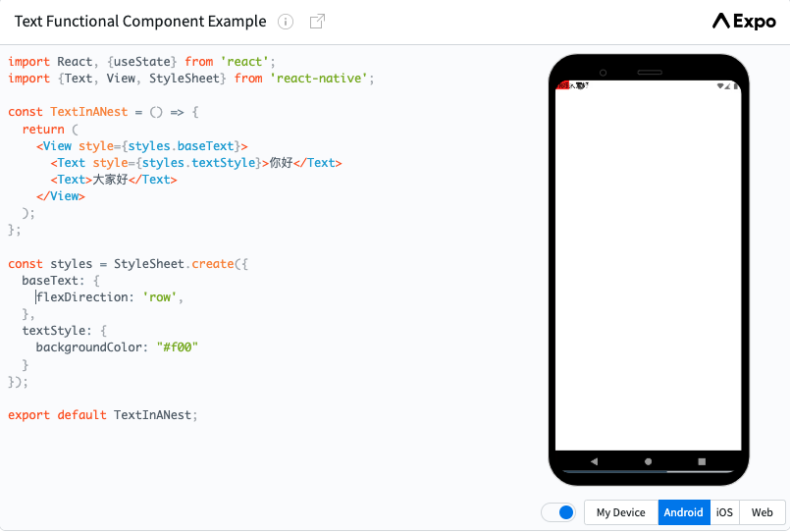Click the 'export default TextInANest;' line

[x=103, y=415]
